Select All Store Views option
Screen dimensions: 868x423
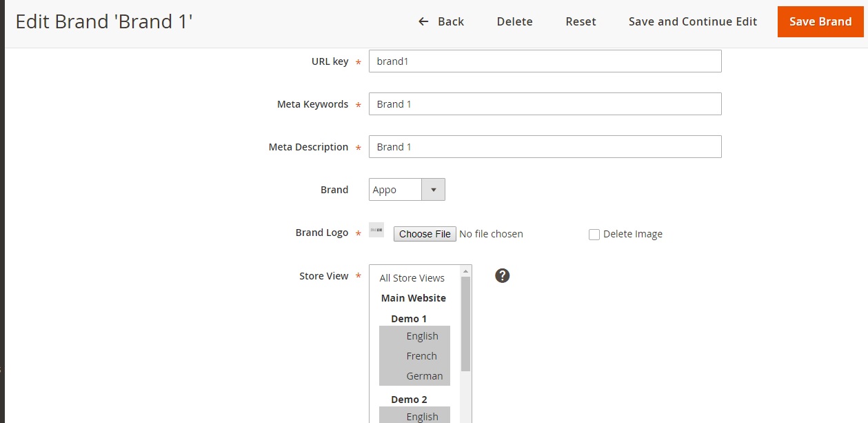412,278
